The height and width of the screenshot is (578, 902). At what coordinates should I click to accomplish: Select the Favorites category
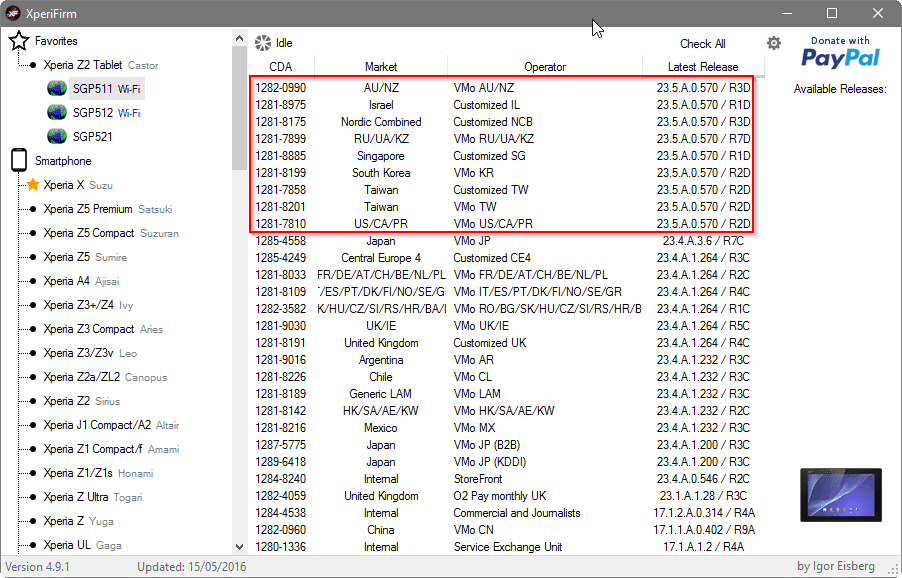point(56,41)
